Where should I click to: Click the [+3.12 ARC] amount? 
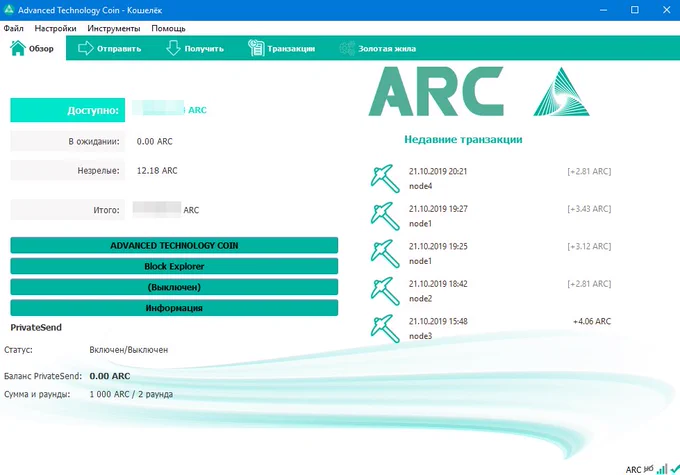pos(589,246)
